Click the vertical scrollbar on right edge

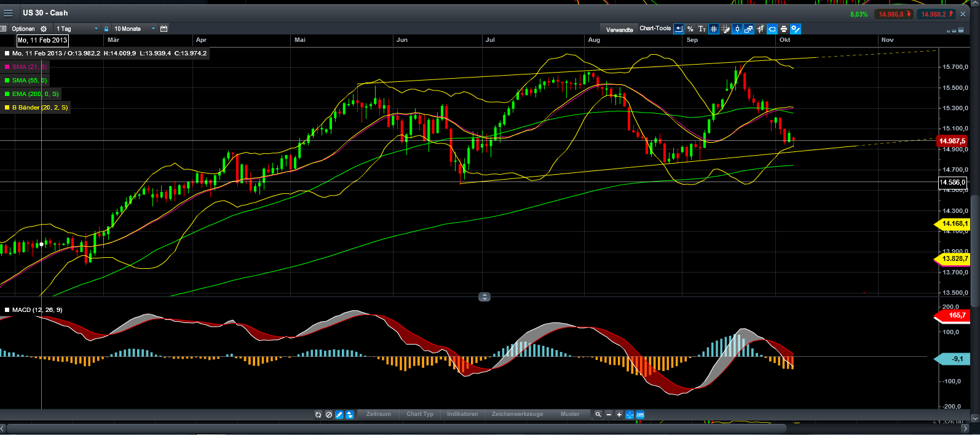coord(975,250)
